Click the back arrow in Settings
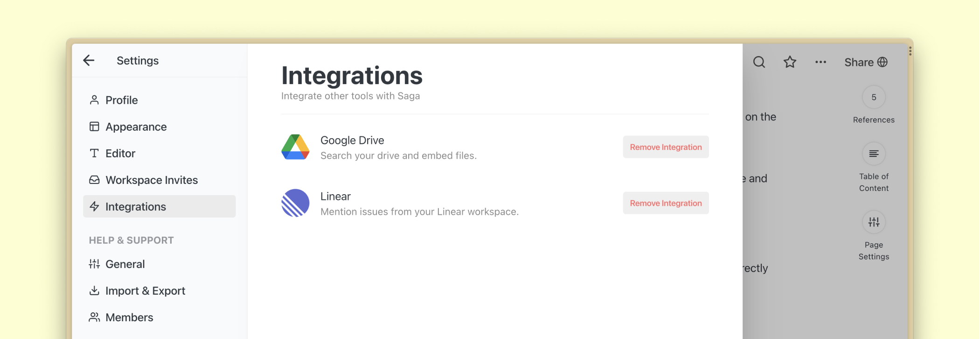This screenshot has height=339, width=980. tap(89, 60)
